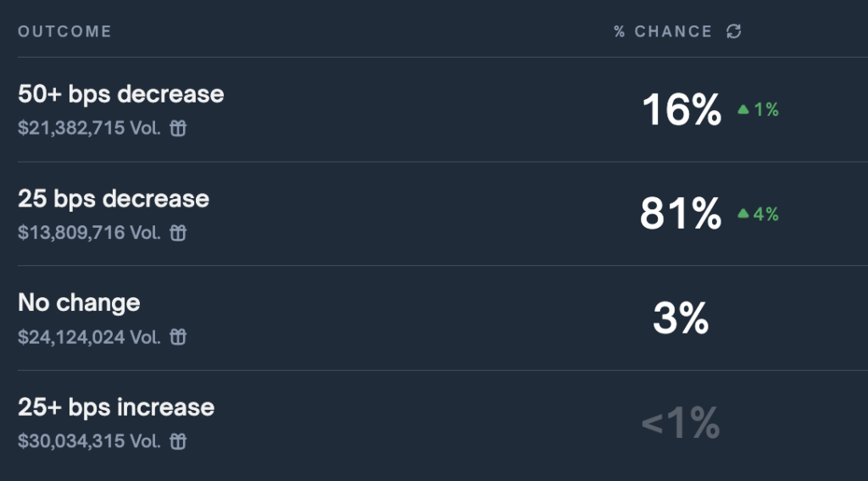Click the OUTCOME column header
The height and width of the screenshot is (481, 868).
coord(64,31)
